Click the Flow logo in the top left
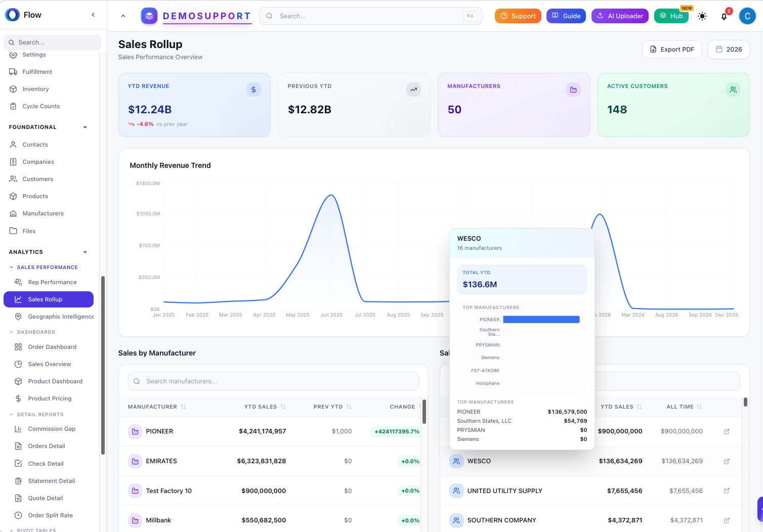The height and width of the screenshot is (532, 763). point(12,15)
